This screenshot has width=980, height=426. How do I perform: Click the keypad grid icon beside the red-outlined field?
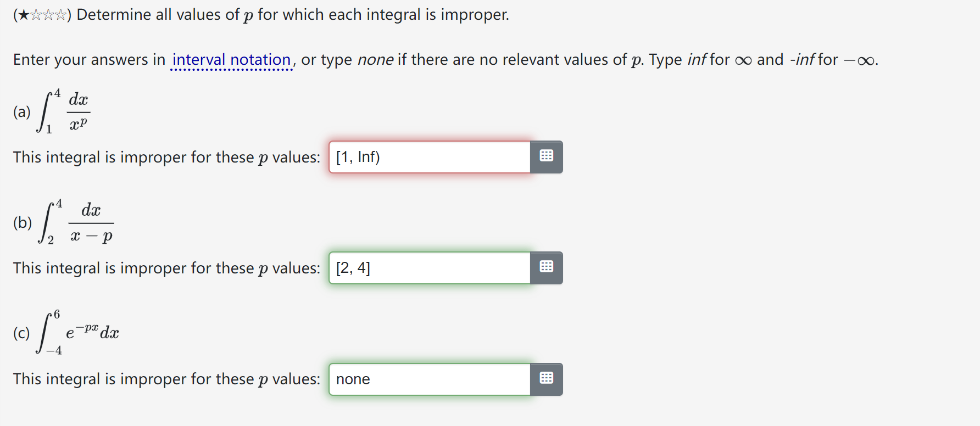pos(547,157)
